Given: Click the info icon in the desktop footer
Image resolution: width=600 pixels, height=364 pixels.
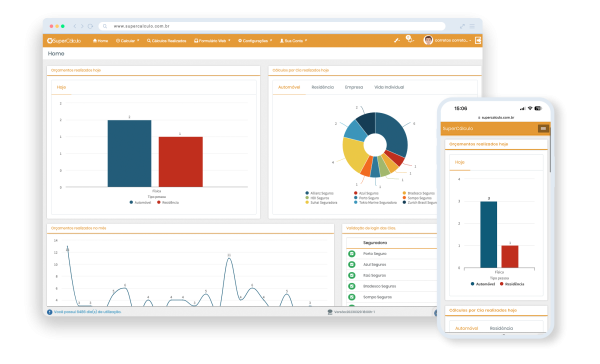Looking at the screenshot, I should [50, 312].
